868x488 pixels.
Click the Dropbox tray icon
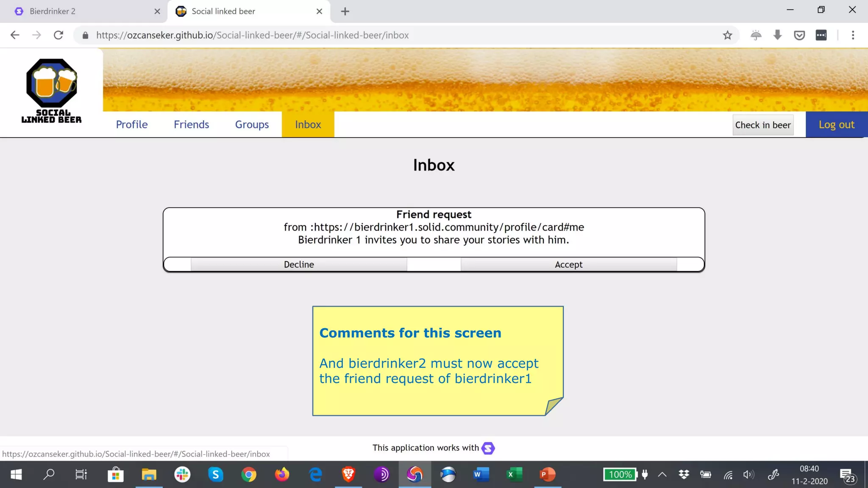pos(684,474)
